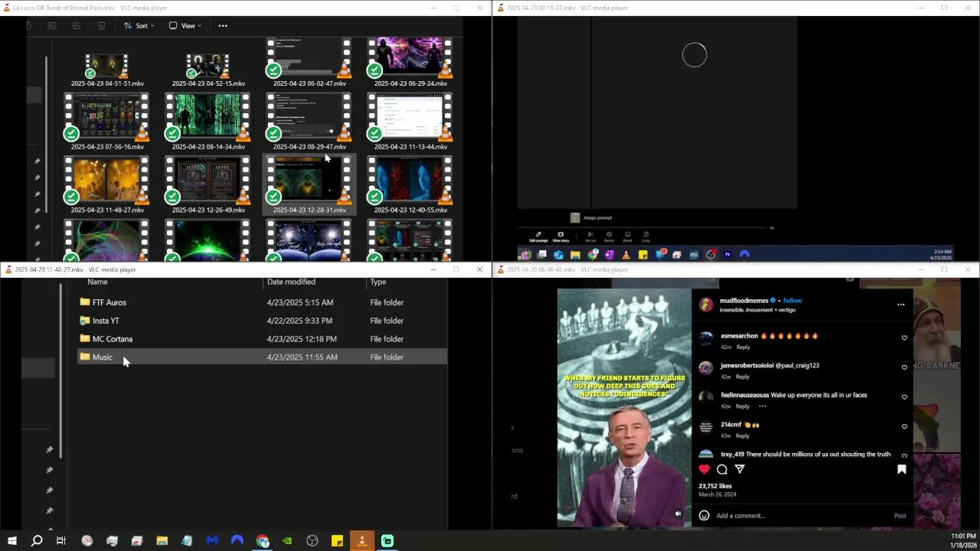This screenshot has width=980, height=551.
Task: Open Google Chrome from the taskbar
Action: coord(263,541)
